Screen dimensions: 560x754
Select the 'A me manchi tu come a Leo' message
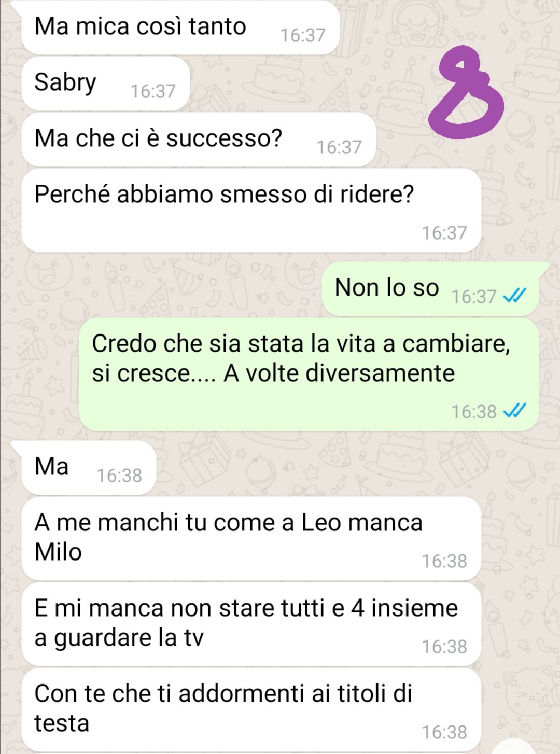(251, 538)
